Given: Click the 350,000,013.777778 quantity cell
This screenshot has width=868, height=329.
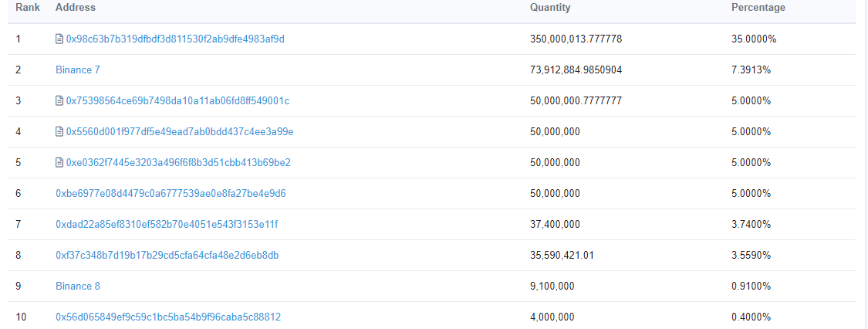Looking at the screenshot, I should [x=576, y=39].
